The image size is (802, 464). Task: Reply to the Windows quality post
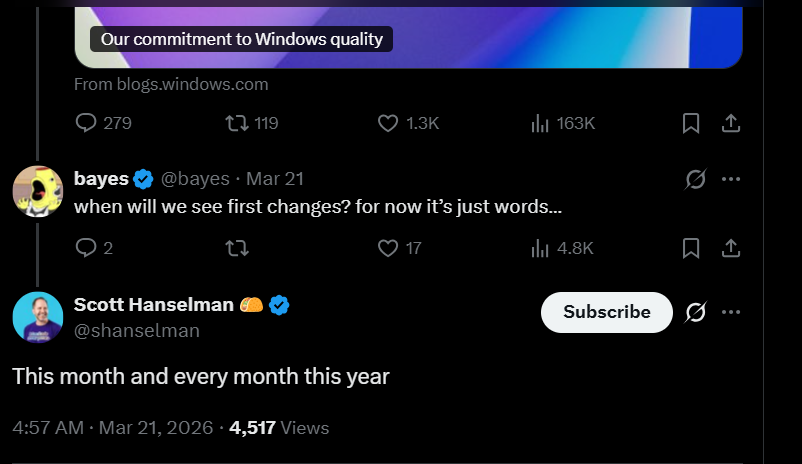pos(87,123)
